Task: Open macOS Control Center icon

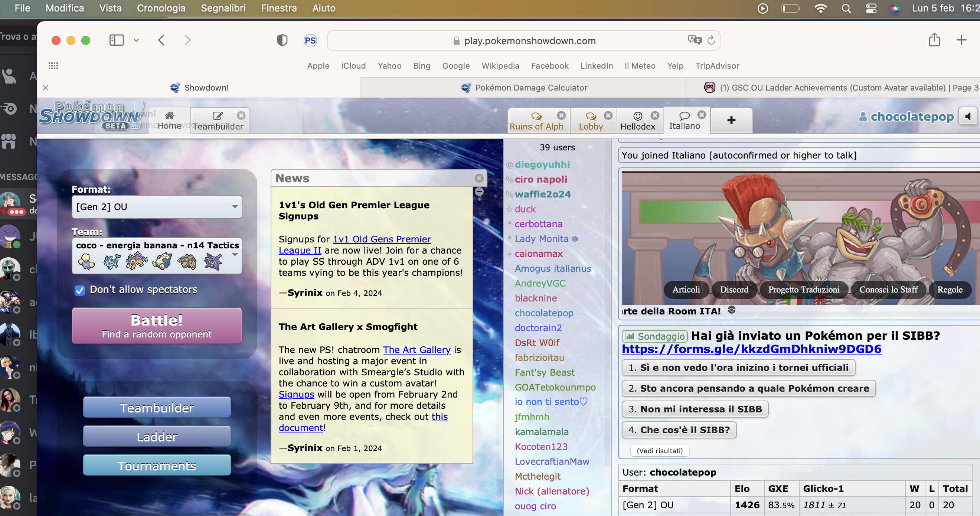Action: point(871,9)
